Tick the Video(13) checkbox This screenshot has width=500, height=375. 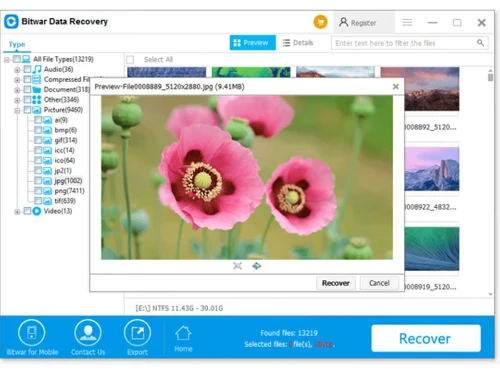tap(27, 211)
